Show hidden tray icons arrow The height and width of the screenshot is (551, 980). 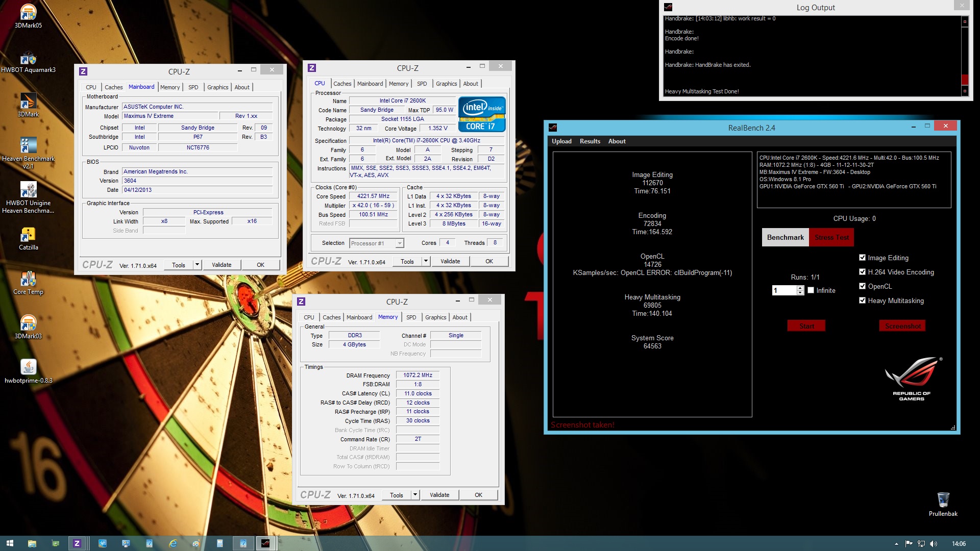click(896, 544)
